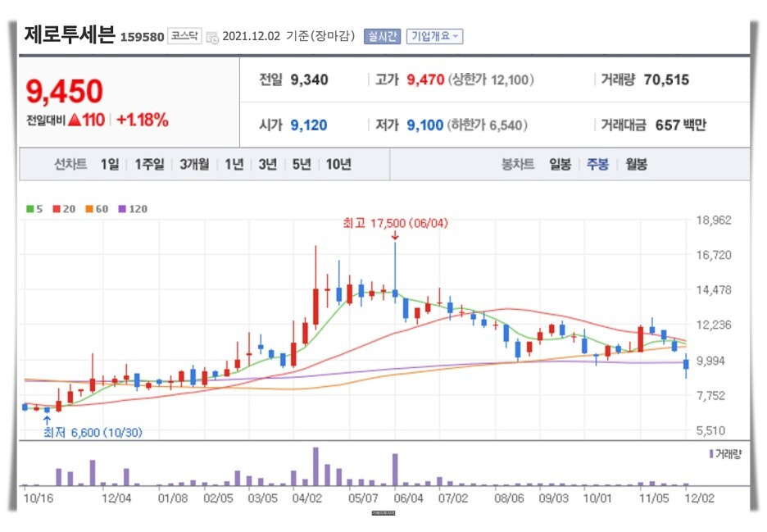Show the 10년 line chart
767x532 pixels.
pos(338,164)
